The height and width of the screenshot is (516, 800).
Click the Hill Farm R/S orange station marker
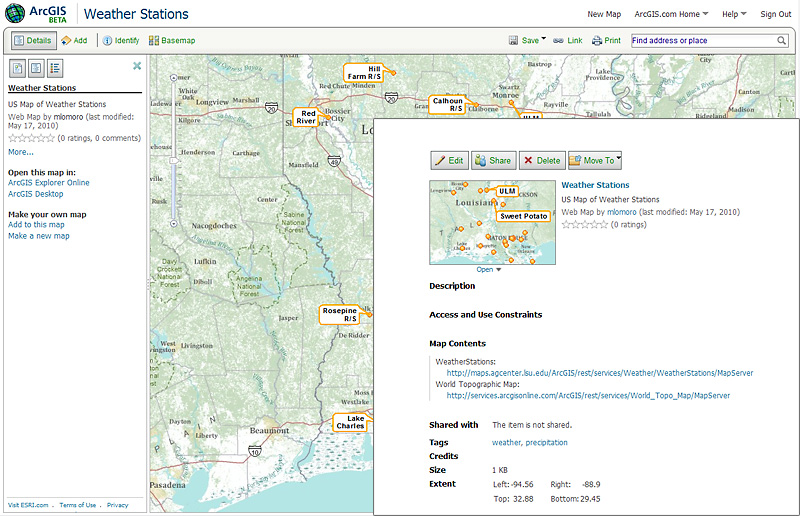click(x=393, y=73)
